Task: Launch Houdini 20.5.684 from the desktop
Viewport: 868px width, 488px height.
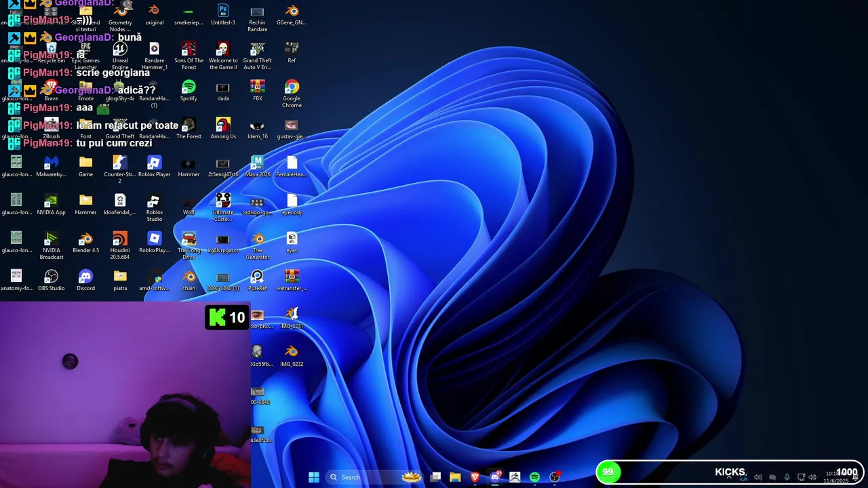Action: point(120,246)
